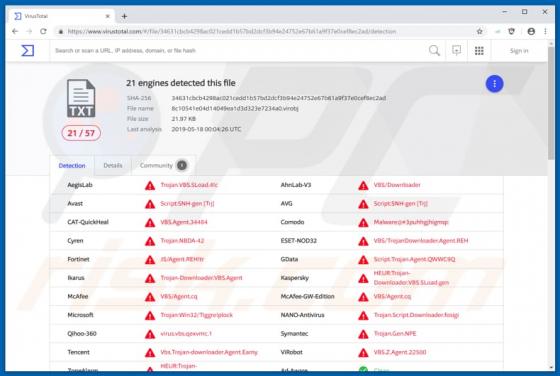Image resolution: width=560 pixels, height=376 pixels.
Task: Open Chrome three-dot menu
Action: tap(545, 31)
